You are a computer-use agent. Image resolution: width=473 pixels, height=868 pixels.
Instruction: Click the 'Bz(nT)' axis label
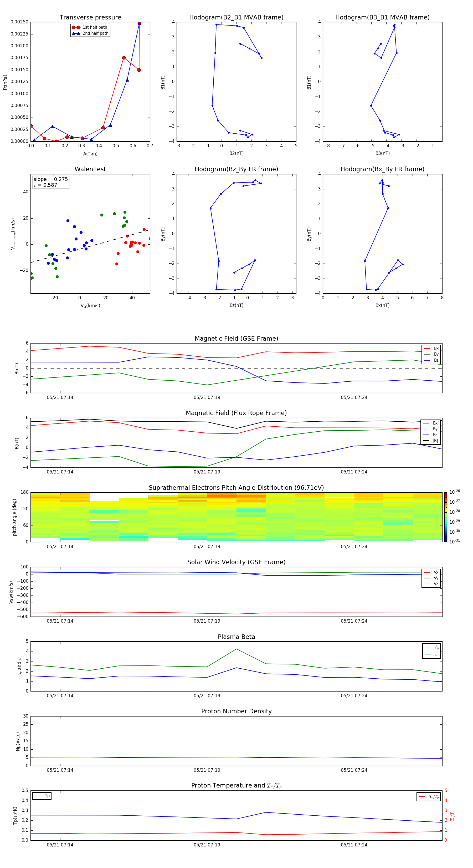(236, 305)
